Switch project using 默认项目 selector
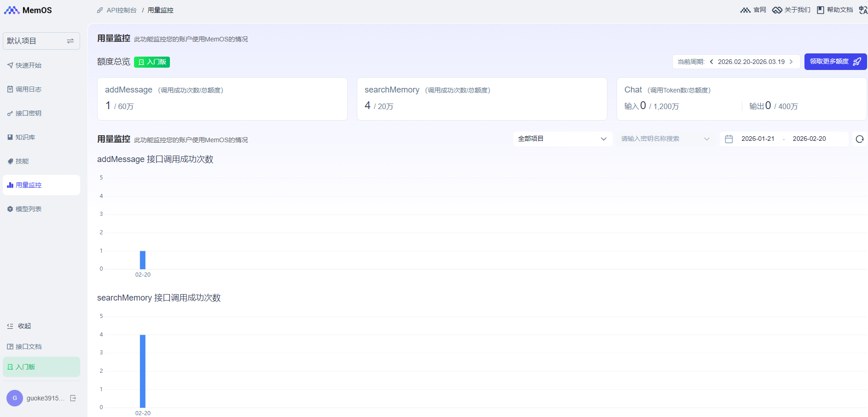This screenshot has height=417, width=868. (x=41, y=41)
